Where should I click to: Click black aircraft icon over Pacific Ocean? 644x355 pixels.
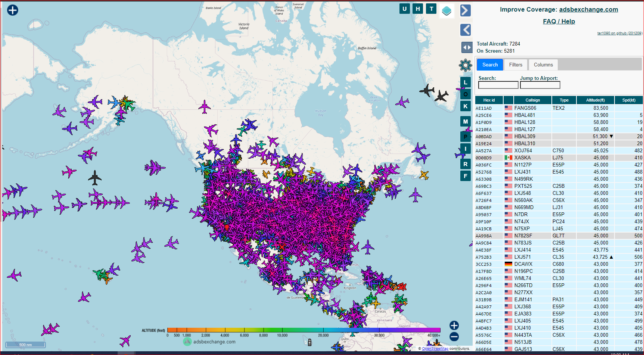click(x=95, y=178)
